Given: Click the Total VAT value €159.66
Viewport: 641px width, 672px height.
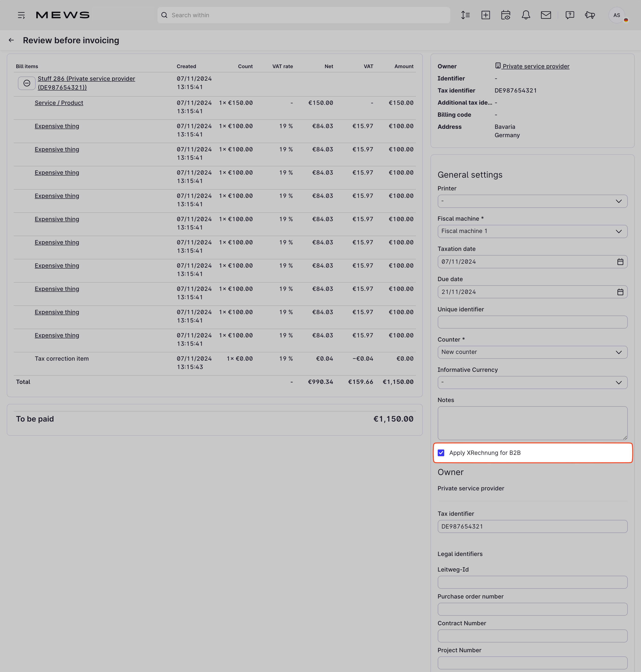Looking at the screenshot, I should point(361,382).
